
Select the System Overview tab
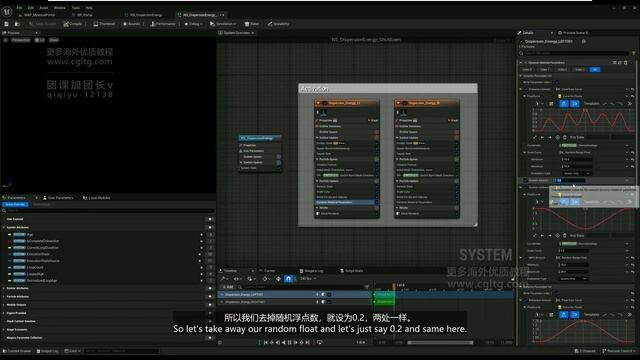coord(236,33)
